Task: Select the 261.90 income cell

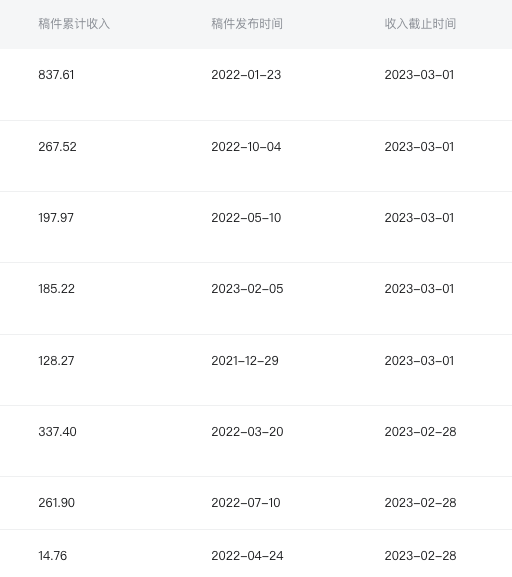Action: pos(57,503)
